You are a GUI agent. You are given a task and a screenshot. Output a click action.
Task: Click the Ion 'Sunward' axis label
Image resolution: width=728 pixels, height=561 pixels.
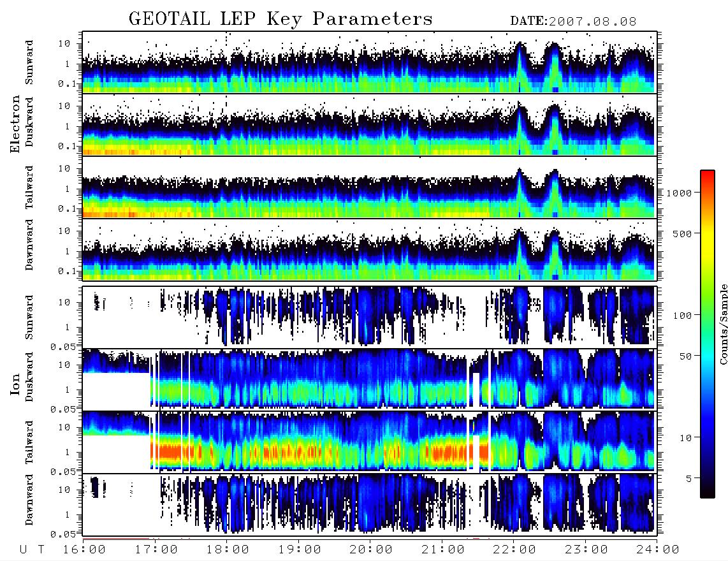click(x=29, y=317)
